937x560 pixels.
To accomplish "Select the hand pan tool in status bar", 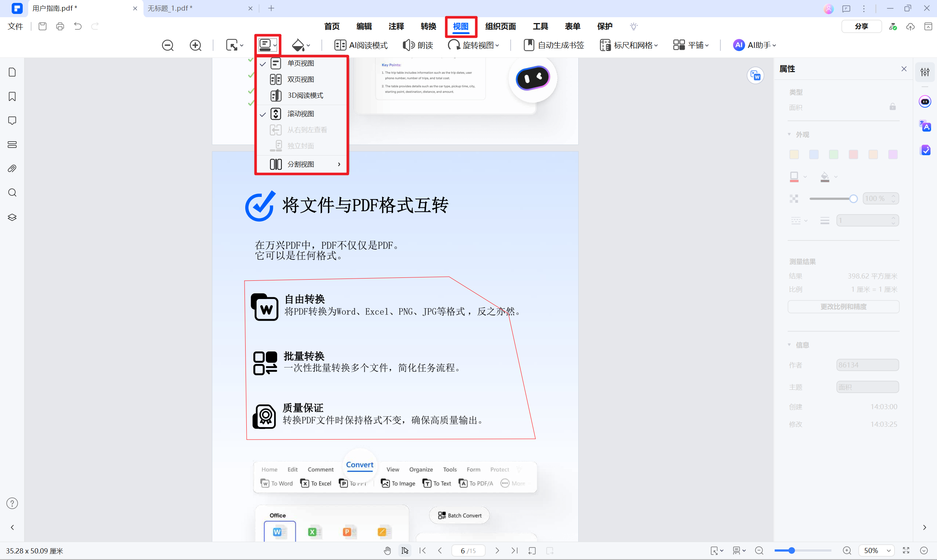I will tap(387, 550).
